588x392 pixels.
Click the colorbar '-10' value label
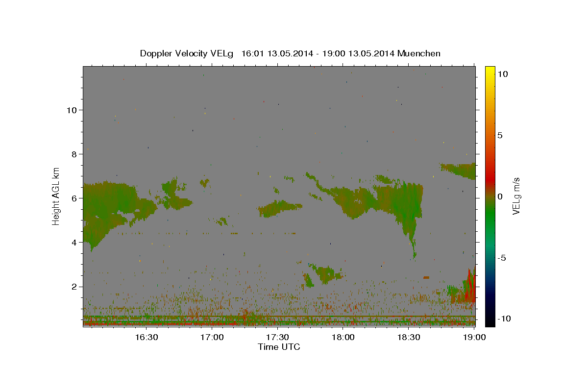tap(504, 319)
